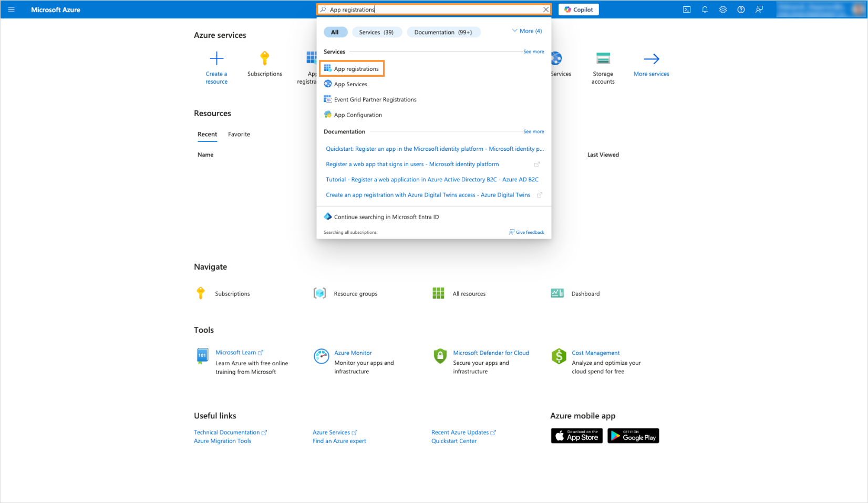Open portal settings gear

(x=723, y=9)
